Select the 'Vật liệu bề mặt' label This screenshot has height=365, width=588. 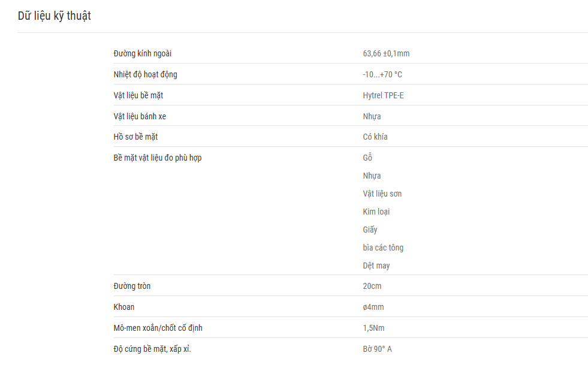[138, 95]
